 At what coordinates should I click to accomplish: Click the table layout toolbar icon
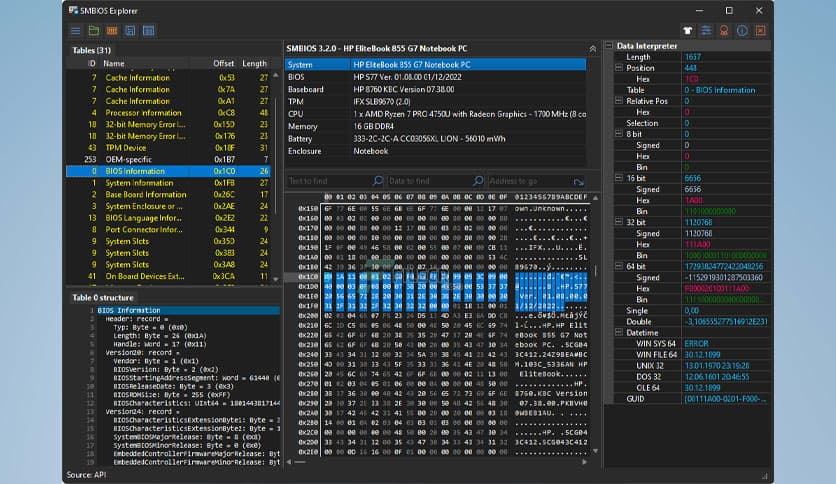[149, 31]
